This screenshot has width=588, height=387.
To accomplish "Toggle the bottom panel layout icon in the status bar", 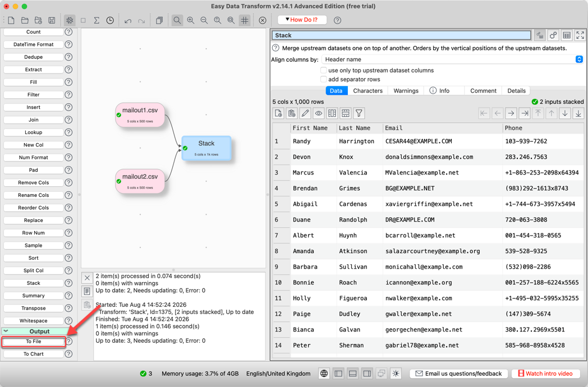I will tap(352, 374).
